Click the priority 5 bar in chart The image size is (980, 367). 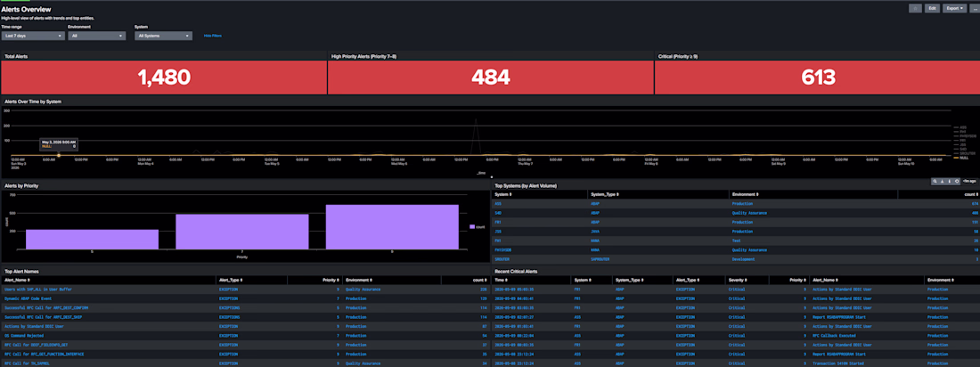point(92,239)
